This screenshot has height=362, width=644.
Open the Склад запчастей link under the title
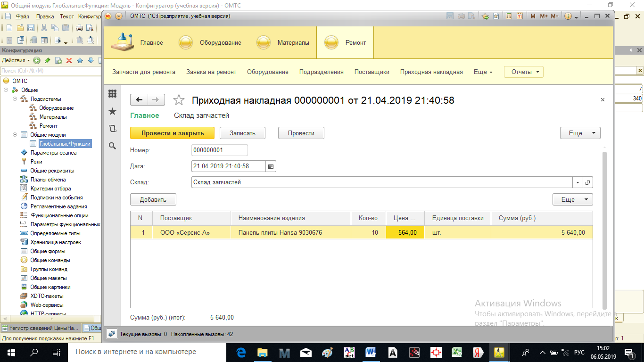[202, 115]
